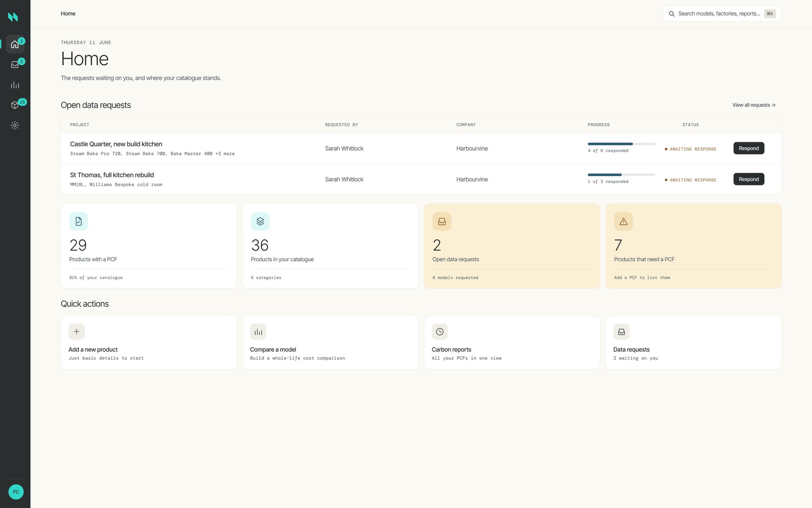Image resolution: width=812 pixels, height=508 pixels.
Task: Respond to Castle Quarter request
Action: coord(748,148)
